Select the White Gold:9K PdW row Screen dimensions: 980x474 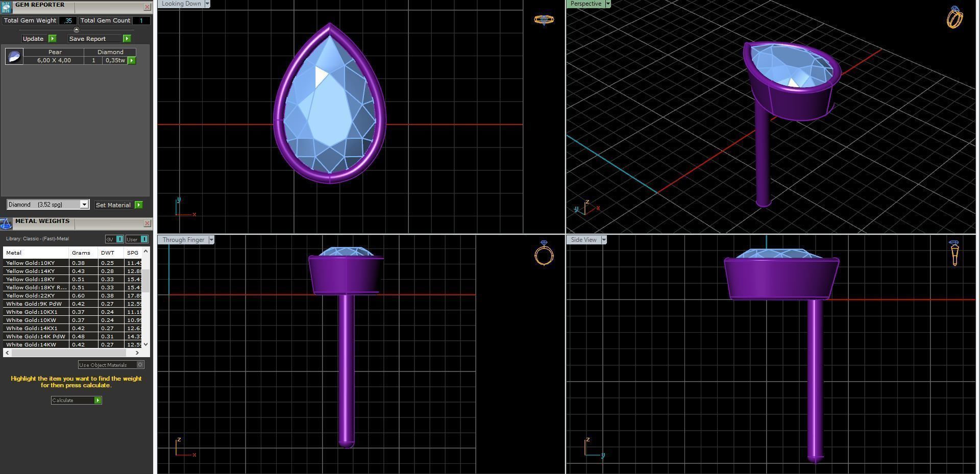point(73,304)
